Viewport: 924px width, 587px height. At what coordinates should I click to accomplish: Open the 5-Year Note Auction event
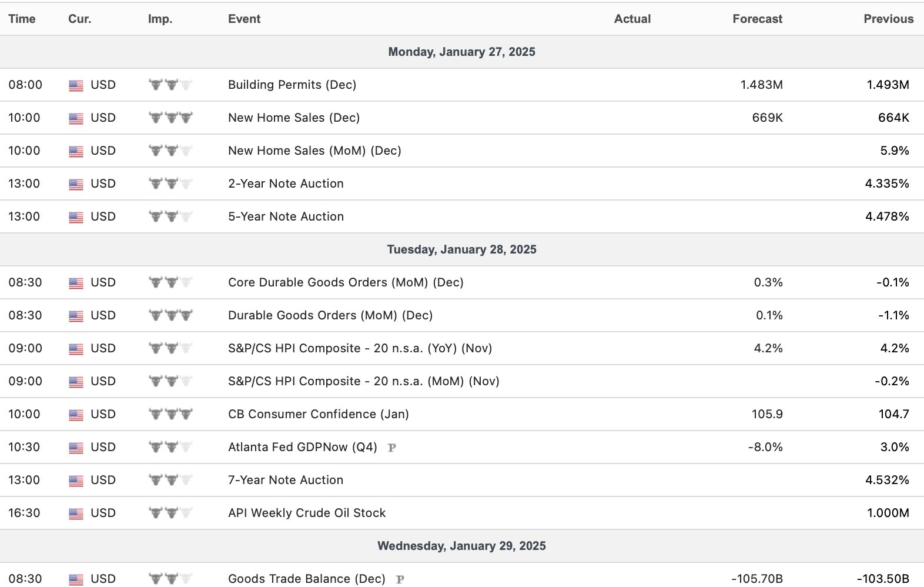coord(286,216)
